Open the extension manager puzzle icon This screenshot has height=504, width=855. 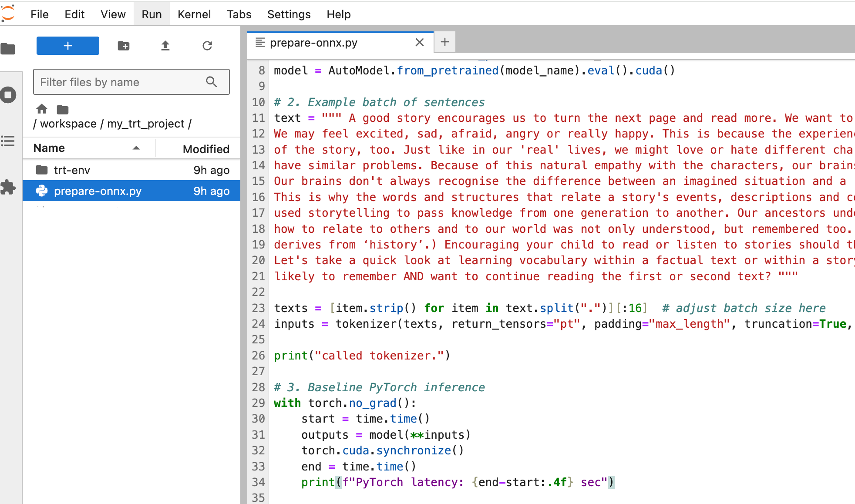coord(8,187)
